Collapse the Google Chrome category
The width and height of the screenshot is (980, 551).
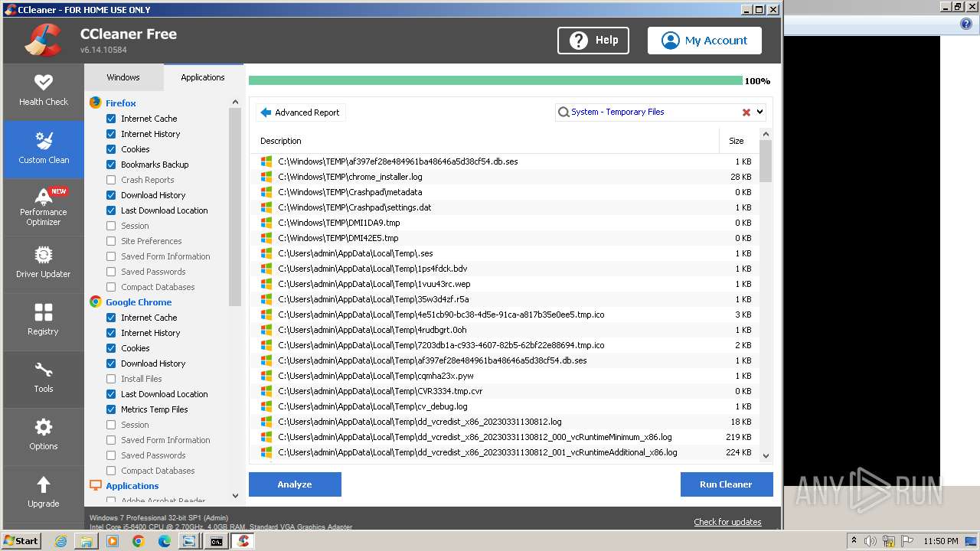coord(139,302)
